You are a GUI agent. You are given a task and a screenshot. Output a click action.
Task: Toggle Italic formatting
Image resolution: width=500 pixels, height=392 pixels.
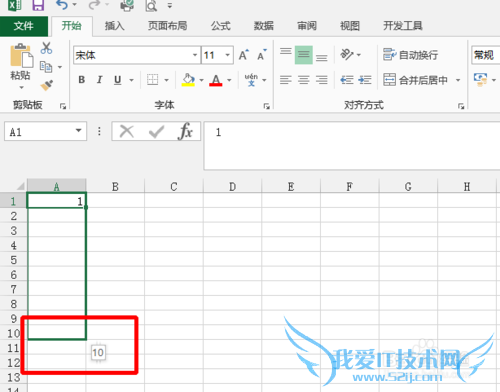coord(99,80)
